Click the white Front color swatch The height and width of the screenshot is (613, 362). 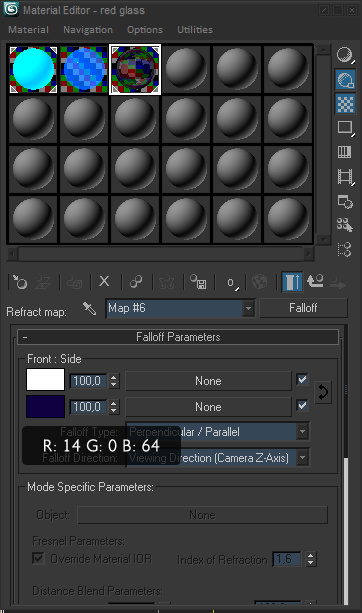[x=45, y=380]
